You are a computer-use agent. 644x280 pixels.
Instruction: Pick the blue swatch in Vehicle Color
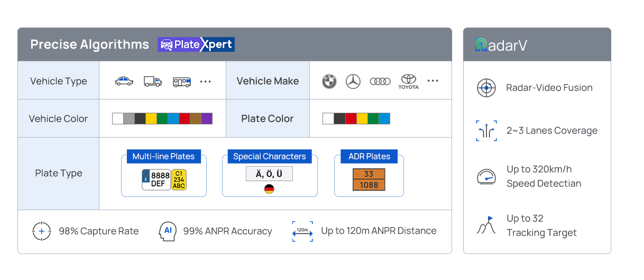tap(173, 119)
